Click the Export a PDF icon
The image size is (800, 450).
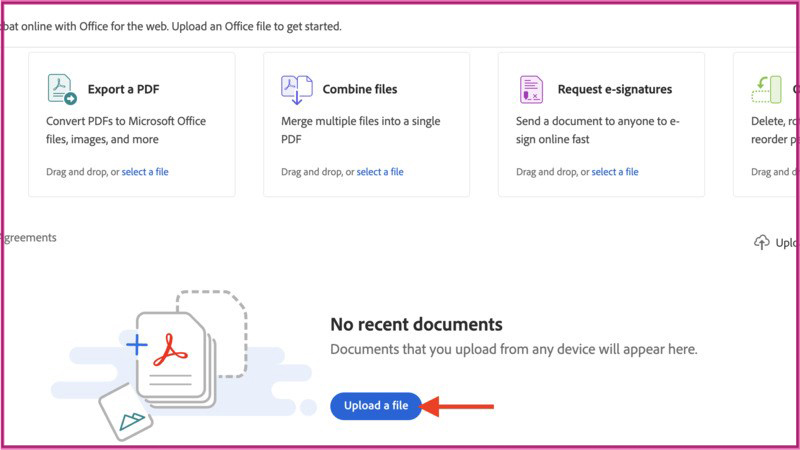62,89
